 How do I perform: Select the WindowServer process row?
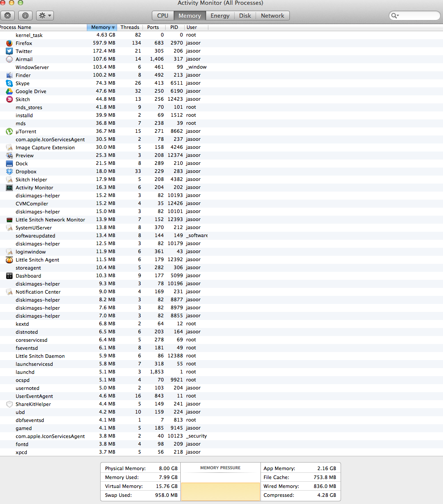tap(221, 67)
